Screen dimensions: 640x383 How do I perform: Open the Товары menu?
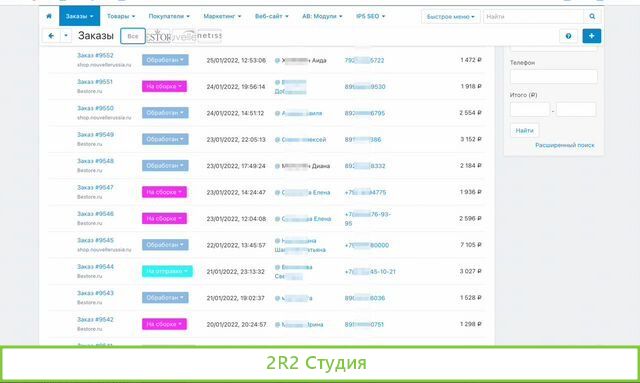(x=121, y=16)
